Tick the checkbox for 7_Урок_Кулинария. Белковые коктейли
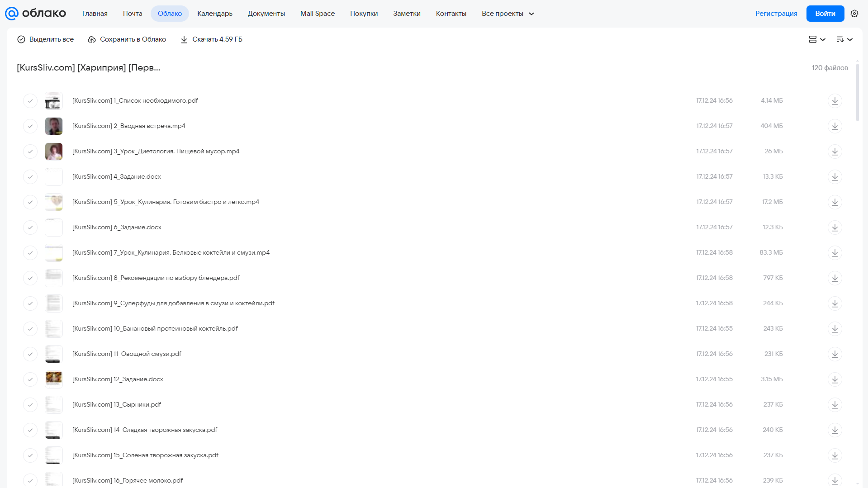 click(30, 252)
